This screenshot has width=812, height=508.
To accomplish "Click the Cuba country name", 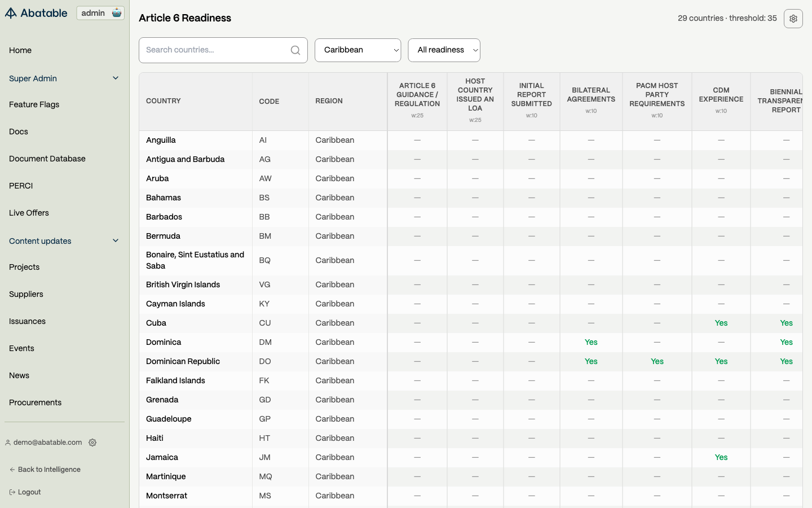I will click(x=156, y=323).
